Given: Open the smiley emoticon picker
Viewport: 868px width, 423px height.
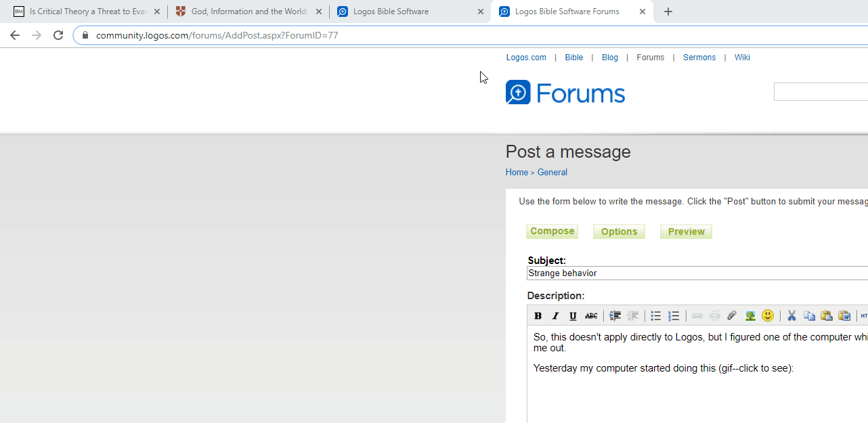Looking at the screenshot, I should [x=768, y=316].
